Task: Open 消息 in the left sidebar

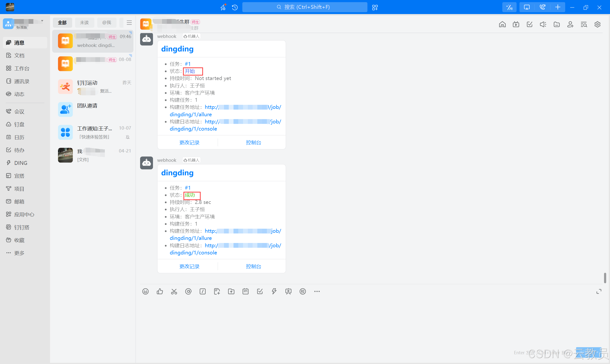Action: click(x=25, y=43)
